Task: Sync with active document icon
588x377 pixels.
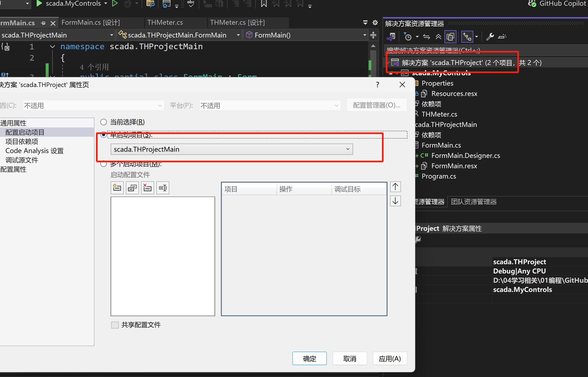Action: (x=427, y=36)
